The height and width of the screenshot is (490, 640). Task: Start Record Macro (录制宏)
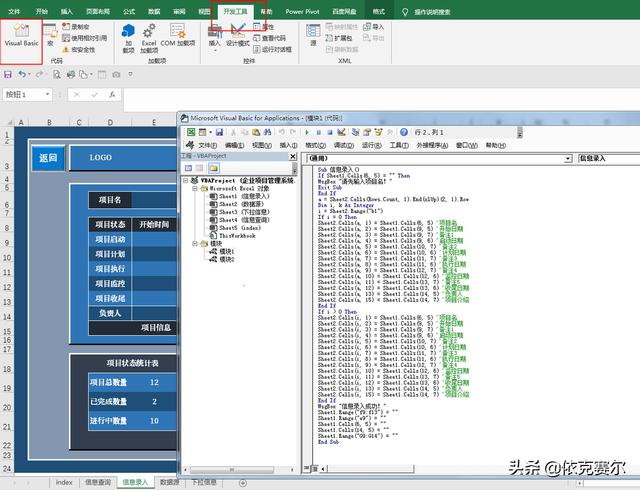click(76, 27)
